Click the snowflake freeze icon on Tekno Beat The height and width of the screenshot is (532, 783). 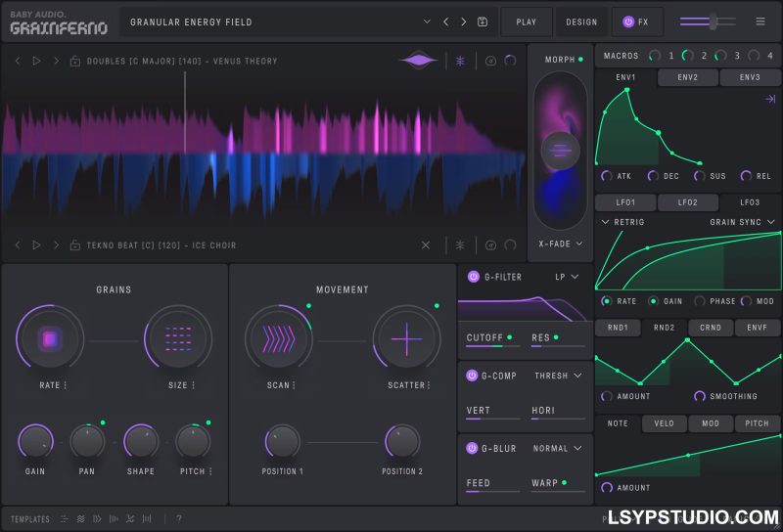(460, 245)
